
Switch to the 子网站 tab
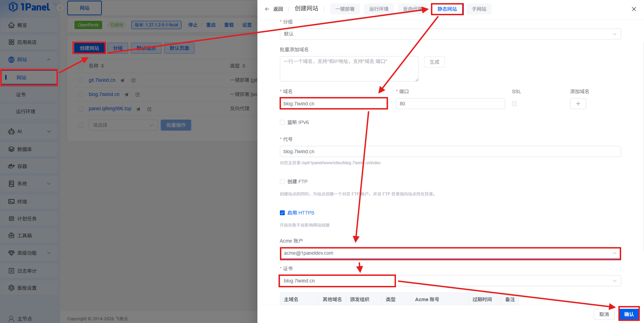click(x=479, y=9)
